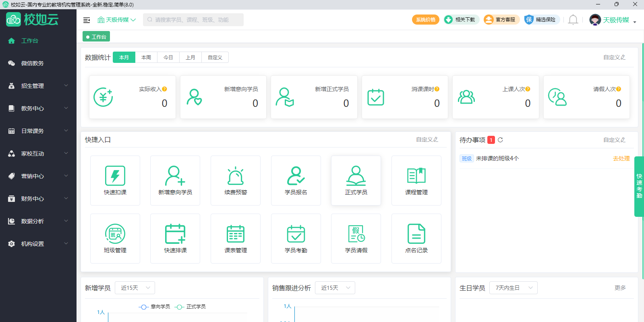Click the 新增意向学员 shortcut icon
This screenshot has height=322, width=644.
coord(175,176)
